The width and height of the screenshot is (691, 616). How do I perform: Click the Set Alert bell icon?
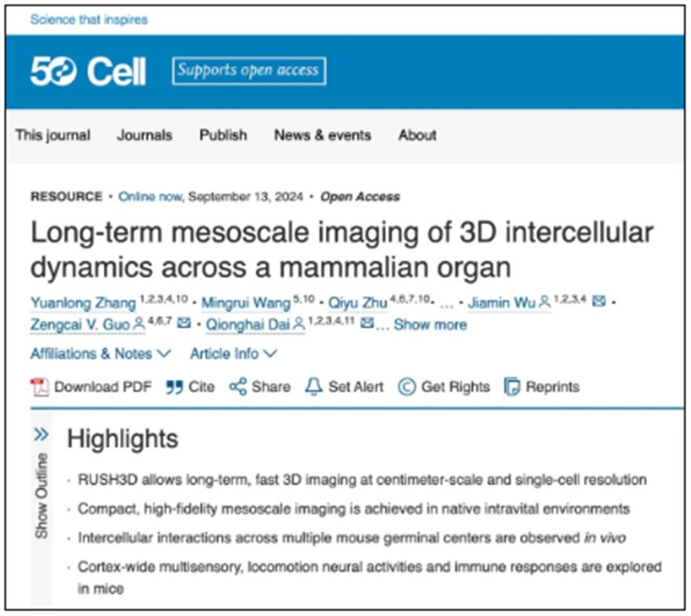[x=314, y=387]
